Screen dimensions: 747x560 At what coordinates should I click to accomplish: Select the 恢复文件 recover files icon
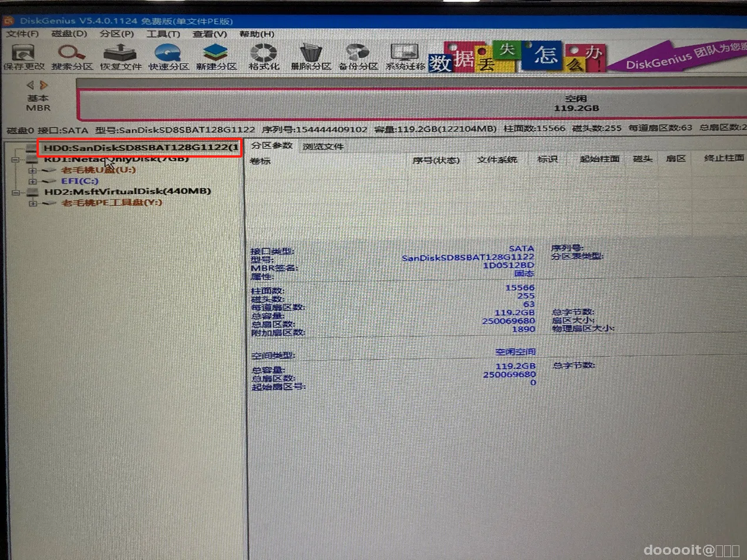(121, 57)
